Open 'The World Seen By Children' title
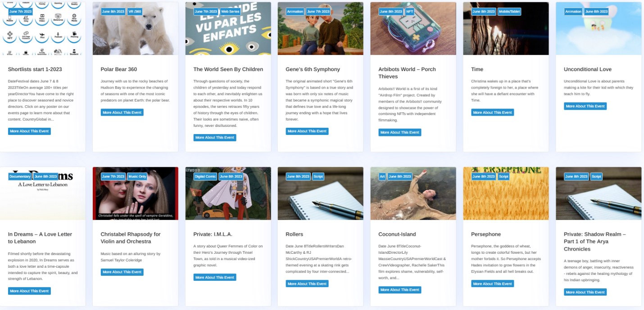The width and height of the screenshot is (644, 310). coord(228,69)
